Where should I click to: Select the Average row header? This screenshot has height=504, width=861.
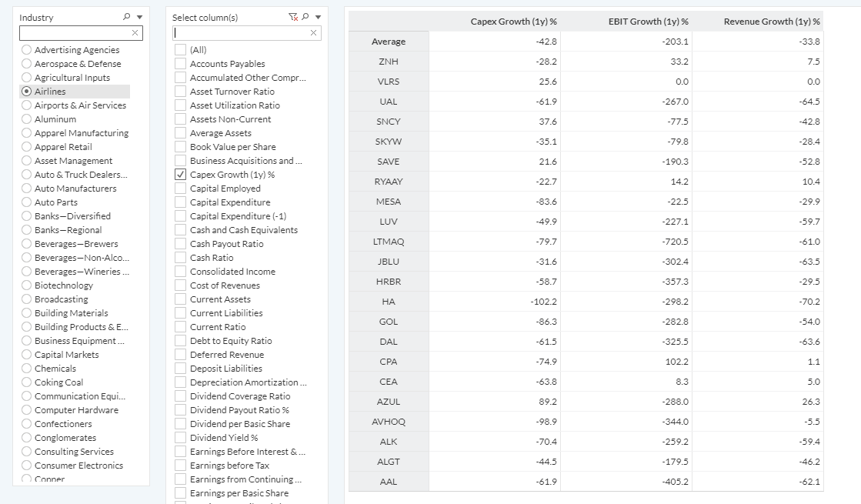tap(389, 41)
